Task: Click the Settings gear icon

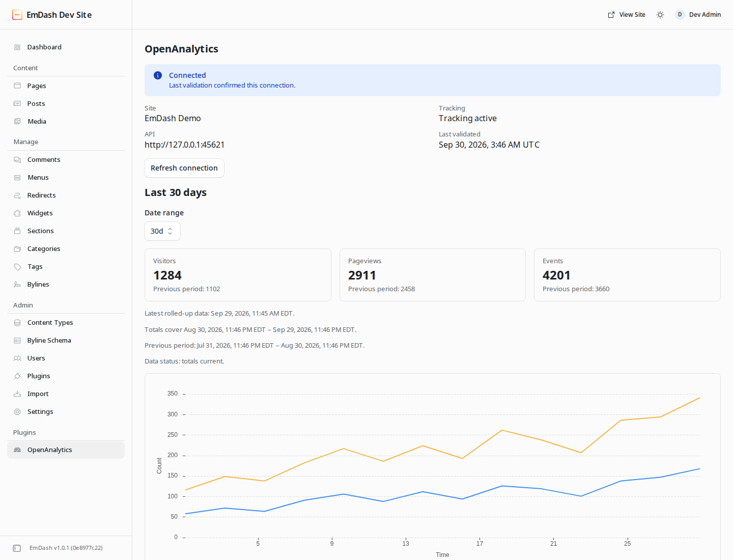Action: 17,411
